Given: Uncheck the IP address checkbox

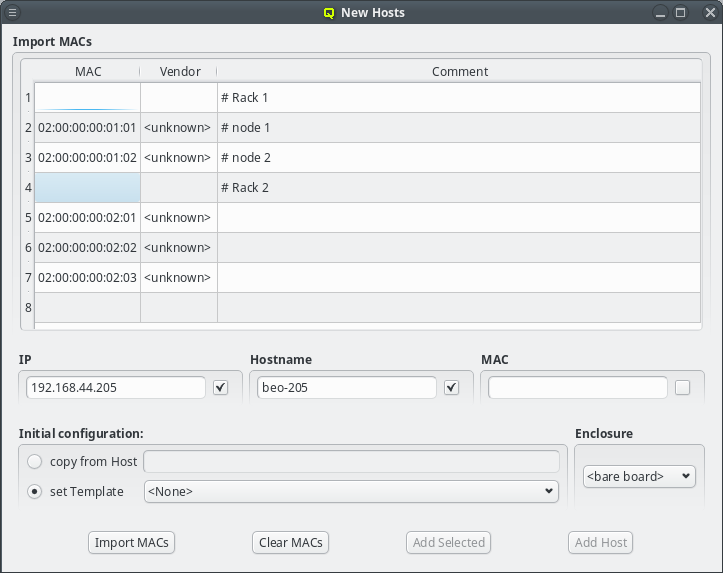Looking at the screenshot, I should coord(221,388).
